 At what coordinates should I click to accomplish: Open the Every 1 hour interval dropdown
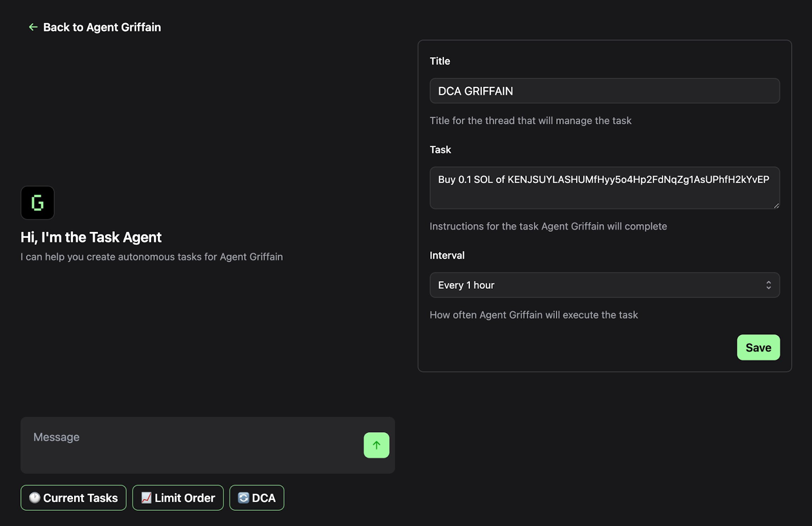click(x=604, y=285)
